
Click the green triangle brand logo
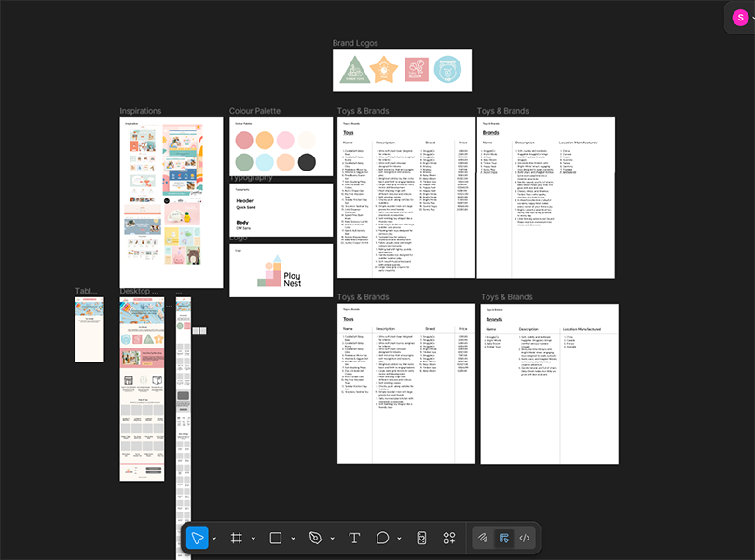coord(353,71)
